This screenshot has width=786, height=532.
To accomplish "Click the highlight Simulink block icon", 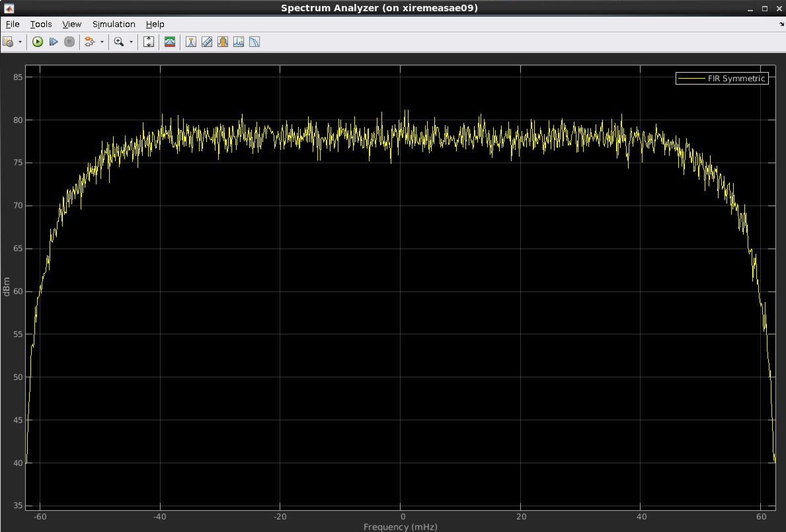I will [90, 42].
